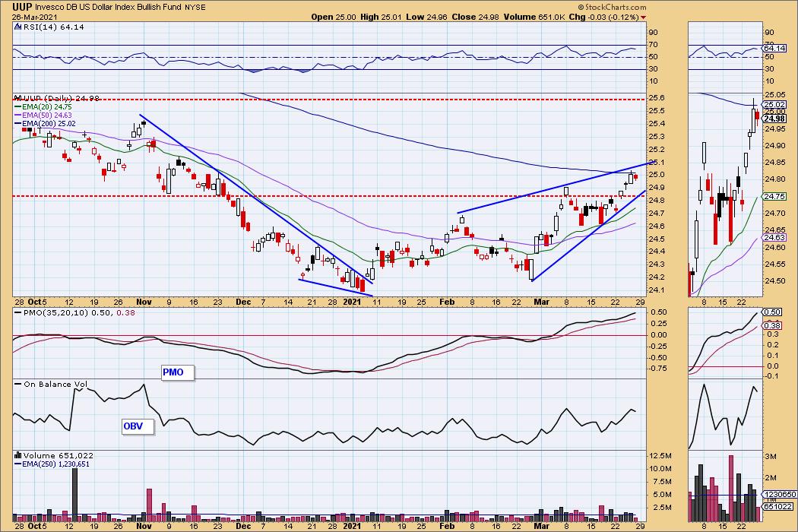Click the EMA(200) 25.02 legend entry

(49, 124)
